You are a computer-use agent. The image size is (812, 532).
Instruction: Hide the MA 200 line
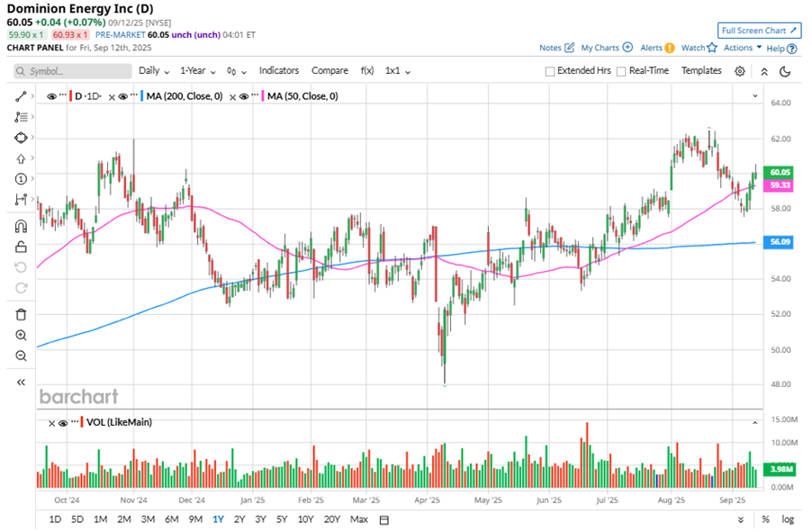coord(122,97)
